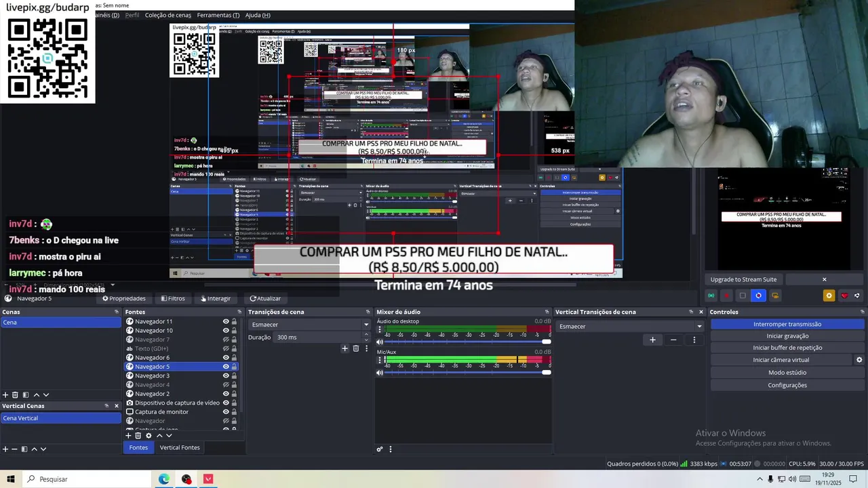Add a new scene in Cenas panel
The height and width of the screenshot is (488, 868).
[5, 394]
